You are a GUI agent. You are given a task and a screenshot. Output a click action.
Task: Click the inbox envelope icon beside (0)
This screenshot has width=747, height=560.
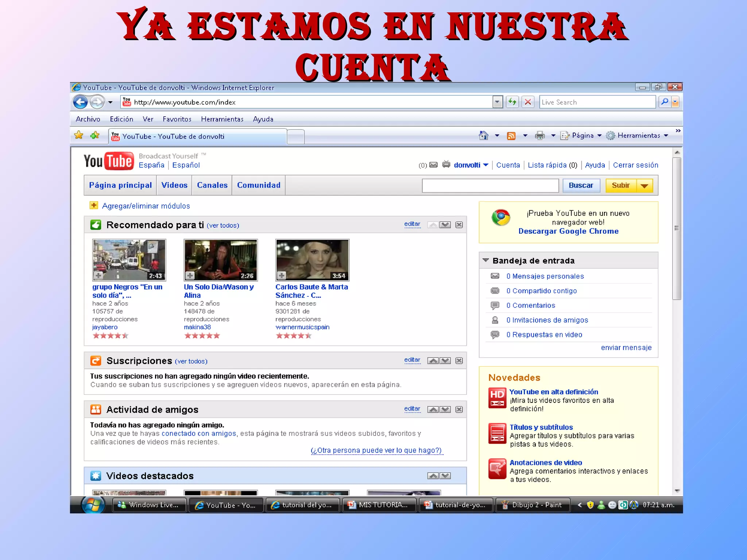pyautogui.click(x=433, y=165)
